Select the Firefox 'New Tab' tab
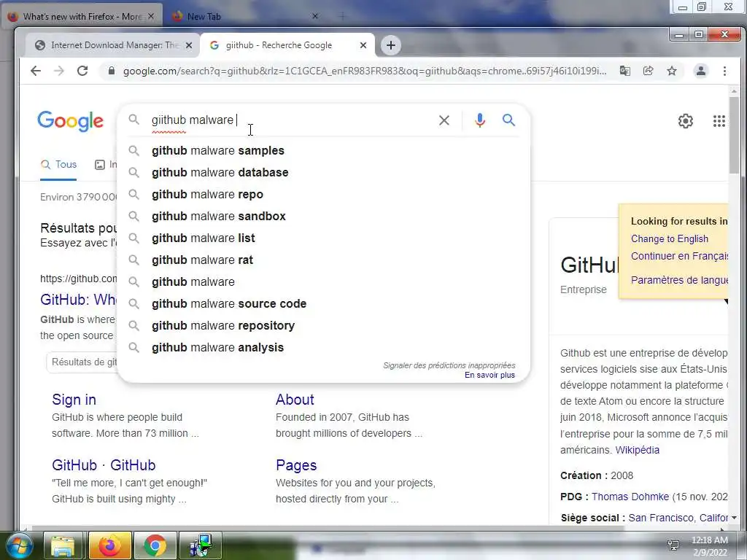The image size is (747, 560). (x=243, y=16)
